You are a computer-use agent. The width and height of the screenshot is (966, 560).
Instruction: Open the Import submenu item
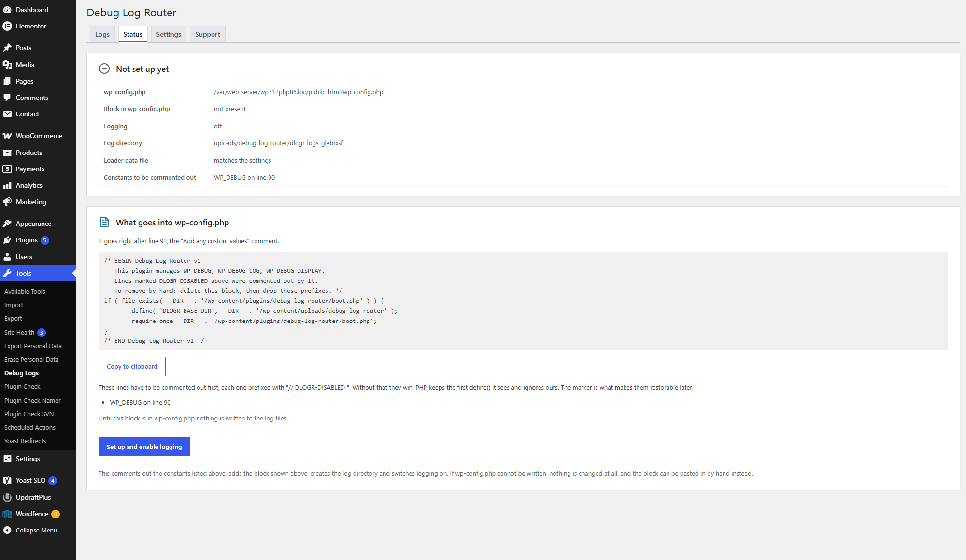(14, 305)
